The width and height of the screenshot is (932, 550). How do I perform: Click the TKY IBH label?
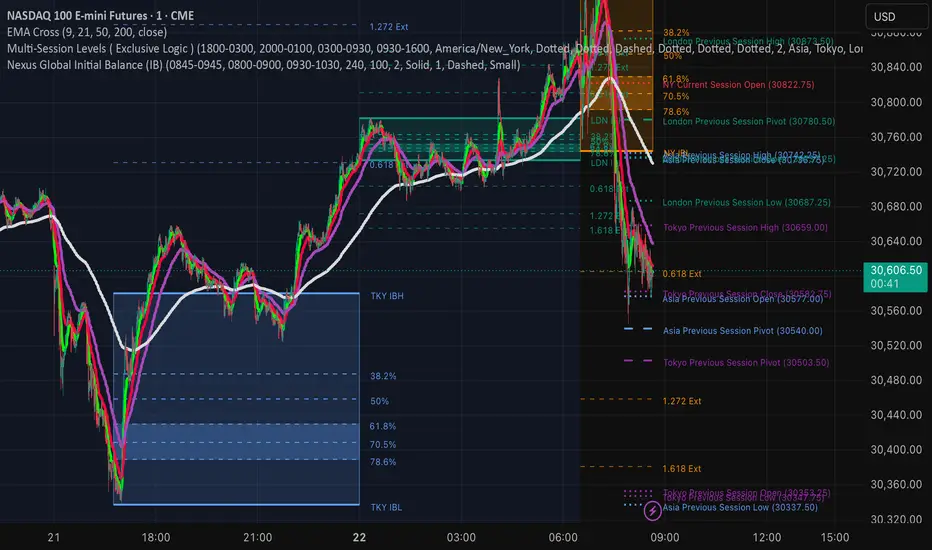(x=387, y=296)
